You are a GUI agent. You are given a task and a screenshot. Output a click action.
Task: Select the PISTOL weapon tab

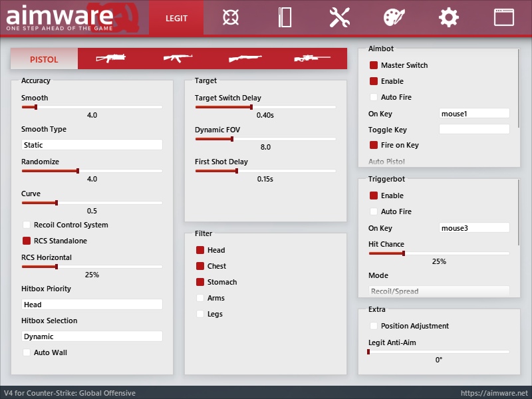(x=44, y=59)
